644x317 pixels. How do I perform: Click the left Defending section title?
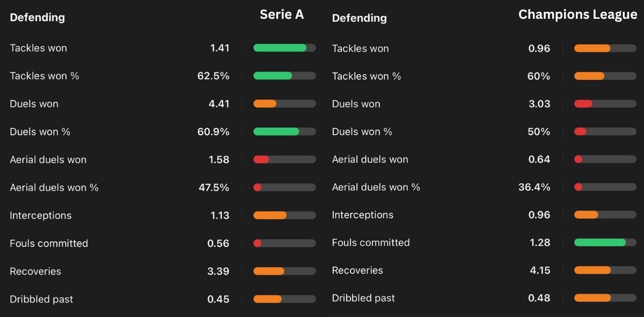pyautogui.click(x=37, y=17)
